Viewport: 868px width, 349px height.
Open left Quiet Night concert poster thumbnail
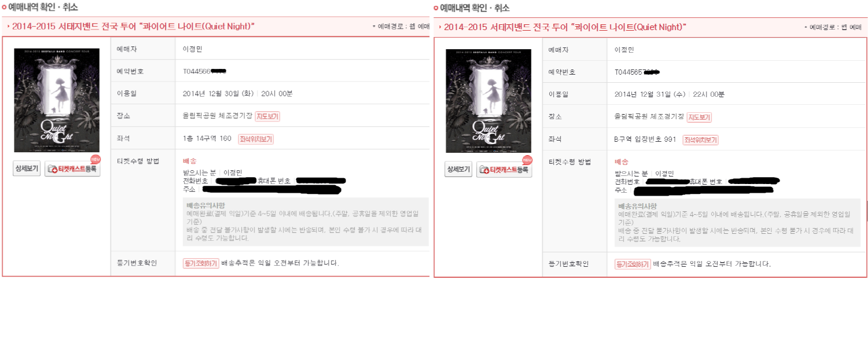click(57, 100)
